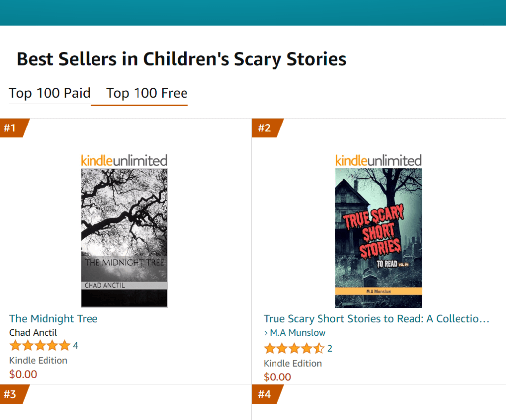The width and height of the screenshot is (506, 420).
Task: Click the #3 rank badge
Action: click(11, 394)
